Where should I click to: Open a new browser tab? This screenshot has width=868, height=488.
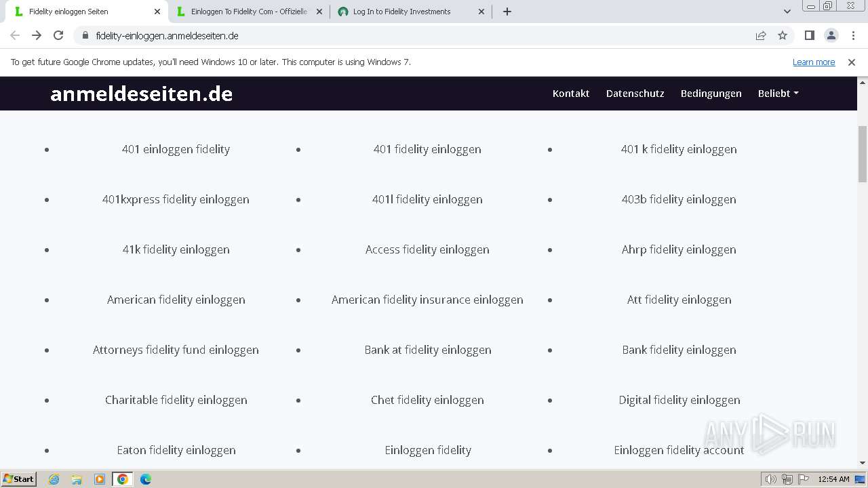click(x=507, y=12)
